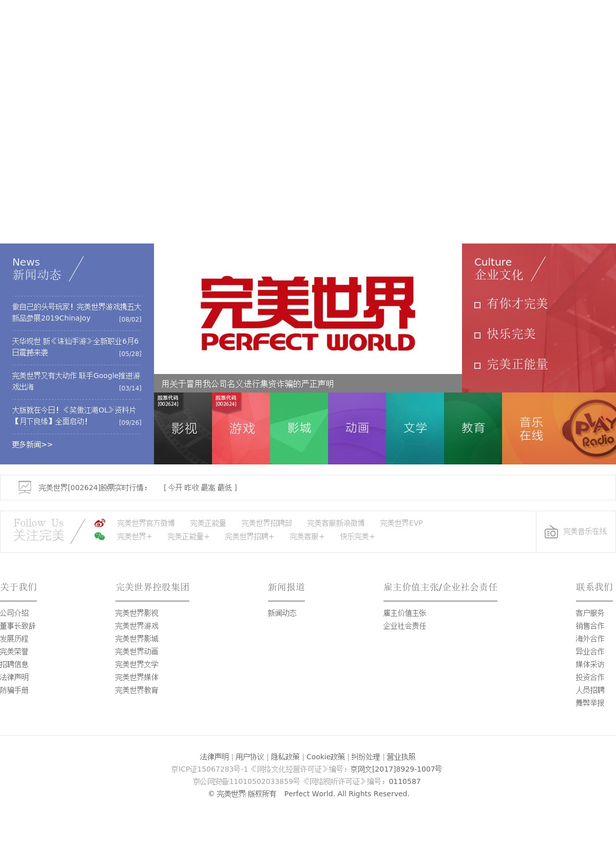Open 完美荣誉 footer link
The width and height of the screenshot is (616, 842).
[x=14, y=651]
